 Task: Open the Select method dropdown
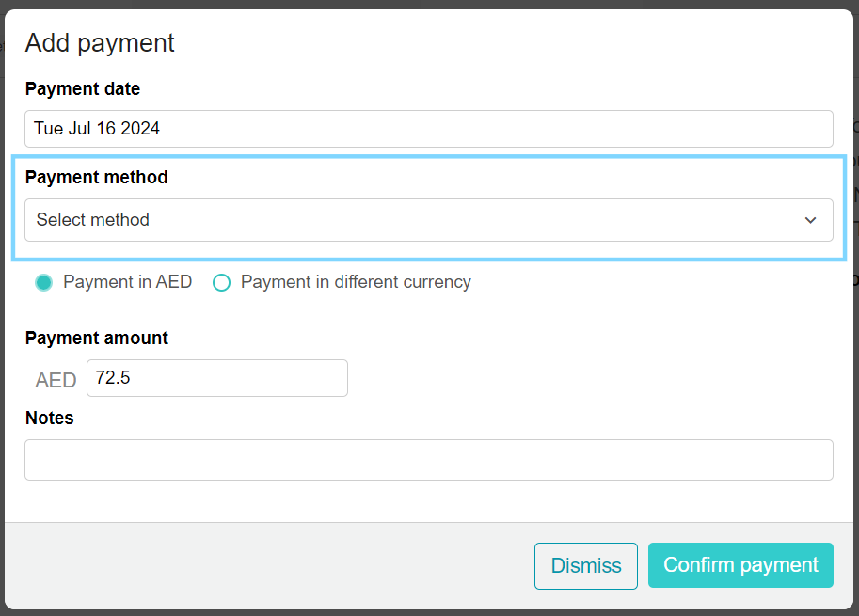coord(428,220)
